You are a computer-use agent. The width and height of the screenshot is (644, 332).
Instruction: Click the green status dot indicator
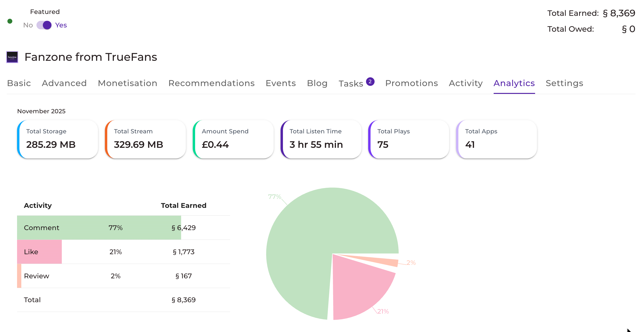click(x=10, y=21)
